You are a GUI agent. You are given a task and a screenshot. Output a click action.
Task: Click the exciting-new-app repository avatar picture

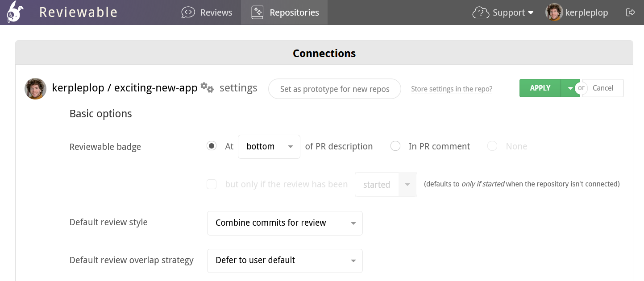[35, 89]
